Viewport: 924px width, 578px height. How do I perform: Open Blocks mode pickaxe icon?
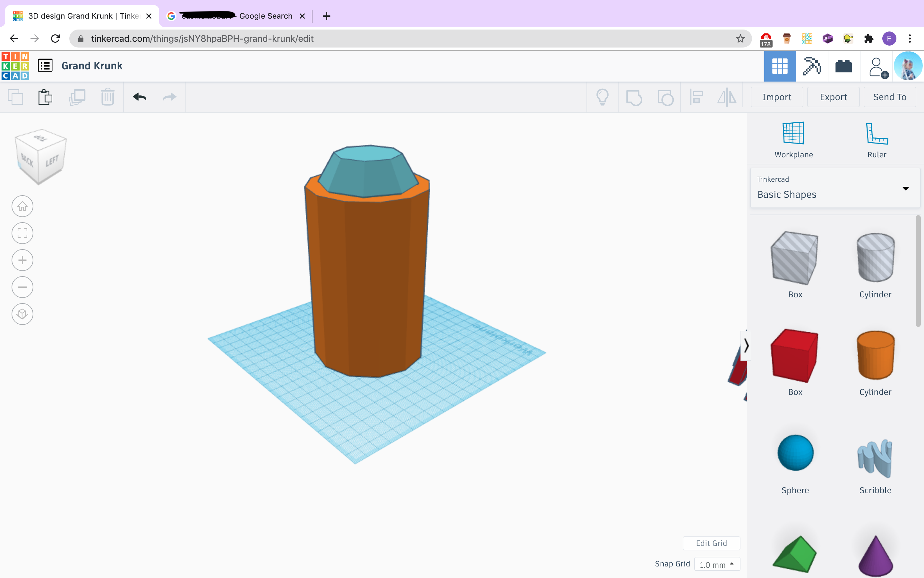812,66
